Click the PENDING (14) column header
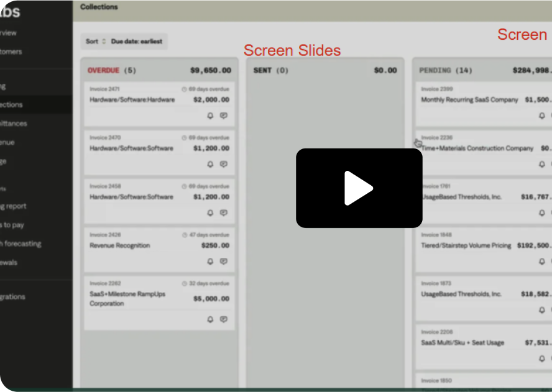Viewport: 552px width, 392px height. point(446,70)
